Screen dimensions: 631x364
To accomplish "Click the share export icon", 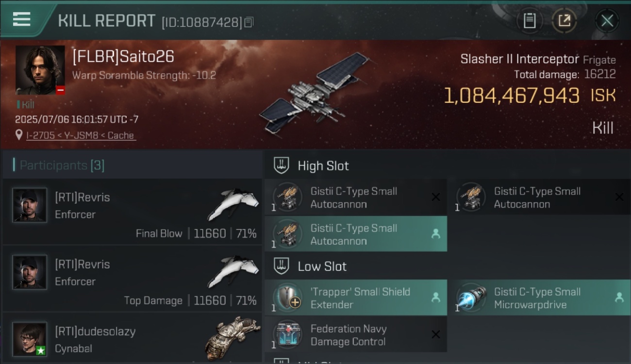I will (564, 21).
